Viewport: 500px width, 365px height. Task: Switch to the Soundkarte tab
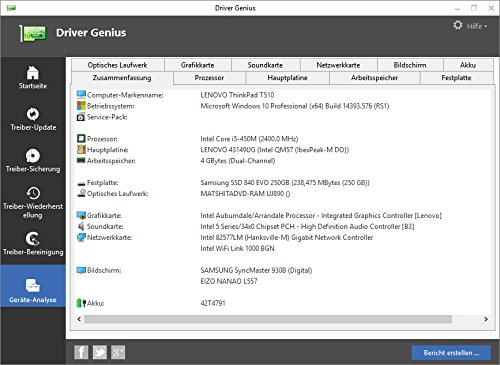coord(265,65)
